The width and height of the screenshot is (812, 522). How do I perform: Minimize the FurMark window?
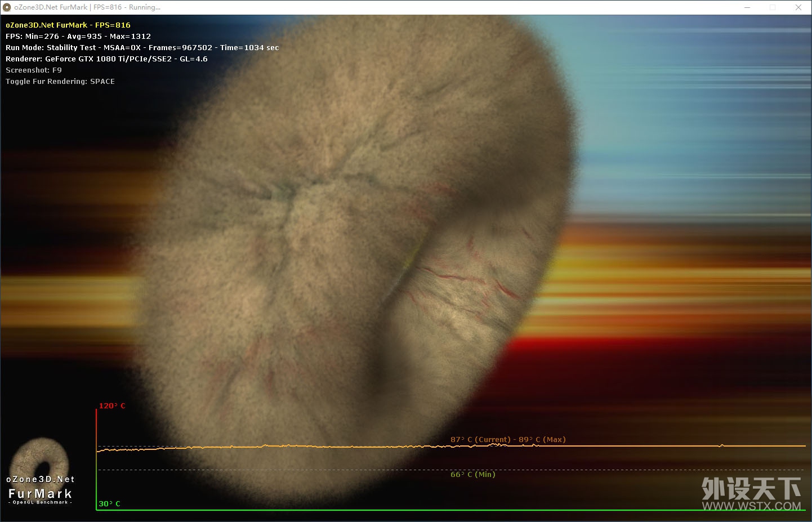pyautogui.click(x=747, y=7)
